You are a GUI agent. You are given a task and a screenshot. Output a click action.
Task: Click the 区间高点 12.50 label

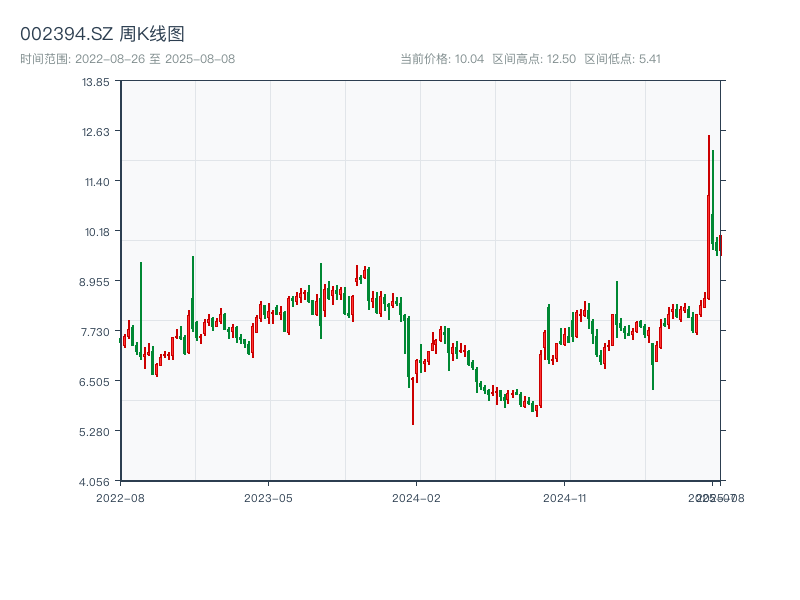(x=534, y=59)
